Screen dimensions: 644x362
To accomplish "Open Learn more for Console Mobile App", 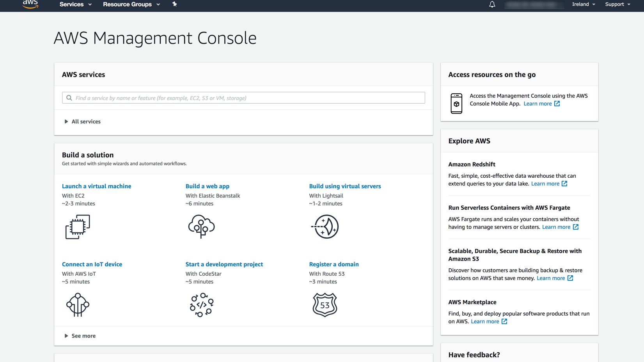I will point(538,103).
